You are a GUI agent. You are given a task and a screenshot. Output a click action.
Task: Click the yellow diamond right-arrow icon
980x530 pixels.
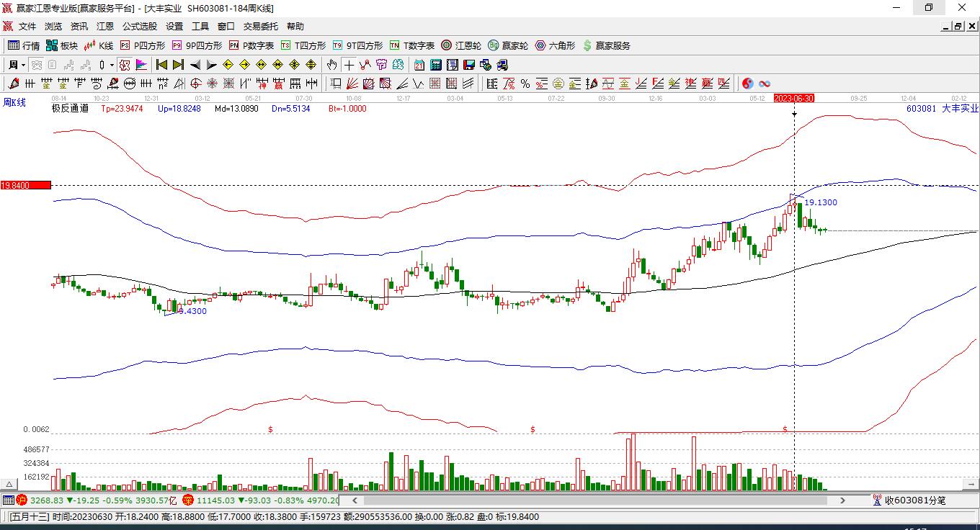[244, 65]
